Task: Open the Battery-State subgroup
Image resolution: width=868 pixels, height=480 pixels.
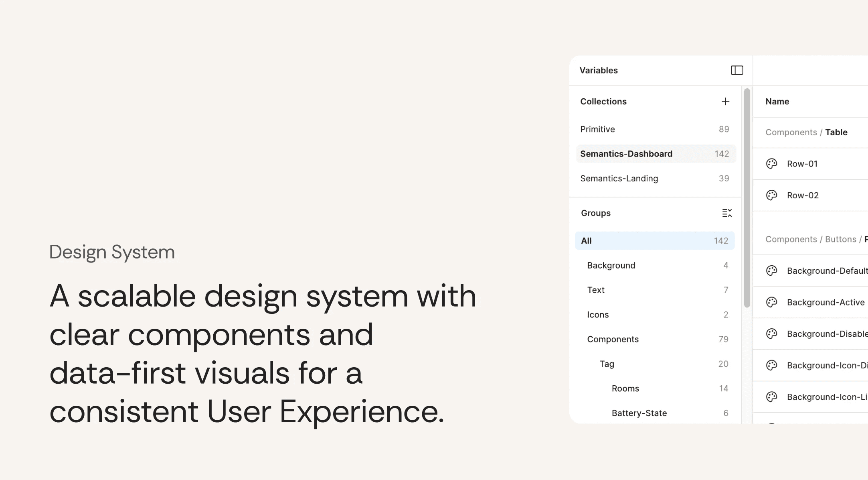Action: pos(655,413)
